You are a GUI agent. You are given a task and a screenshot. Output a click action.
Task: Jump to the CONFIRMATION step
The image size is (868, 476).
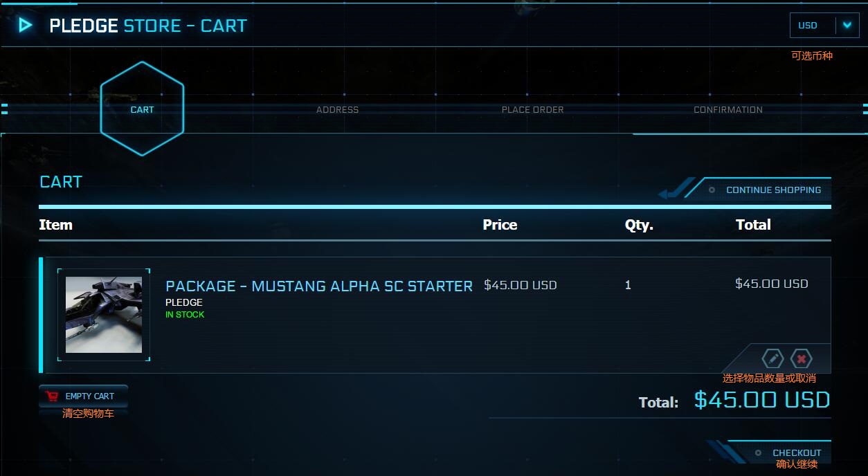[727, 109]
